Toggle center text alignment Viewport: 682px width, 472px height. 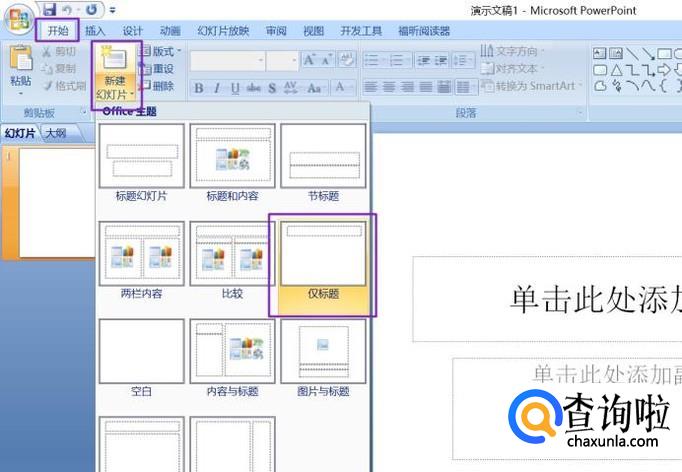coord(388,87)
